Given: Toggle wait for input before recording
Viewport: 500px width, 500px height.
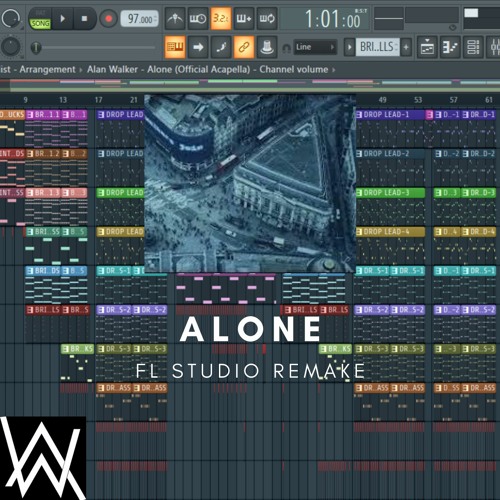Looking at the screenshot, I should pos(198,19).
